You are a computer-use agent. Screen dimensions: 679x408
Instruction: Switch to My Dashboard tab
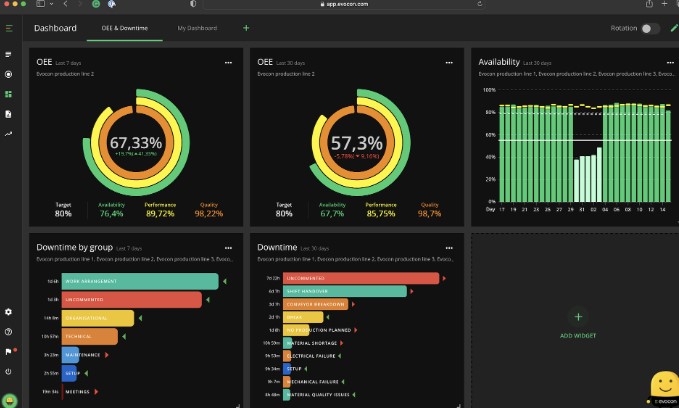(x=196, y=28)
